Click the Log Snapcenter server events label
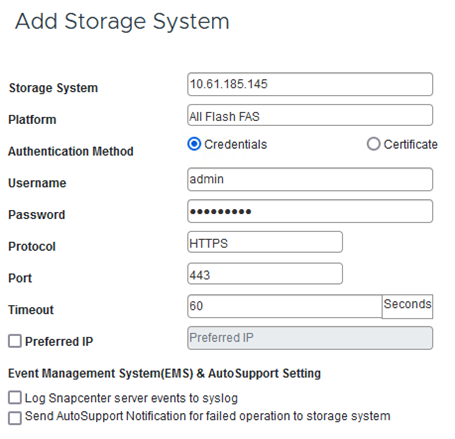455x439 pixels. [x=131, y=398]
